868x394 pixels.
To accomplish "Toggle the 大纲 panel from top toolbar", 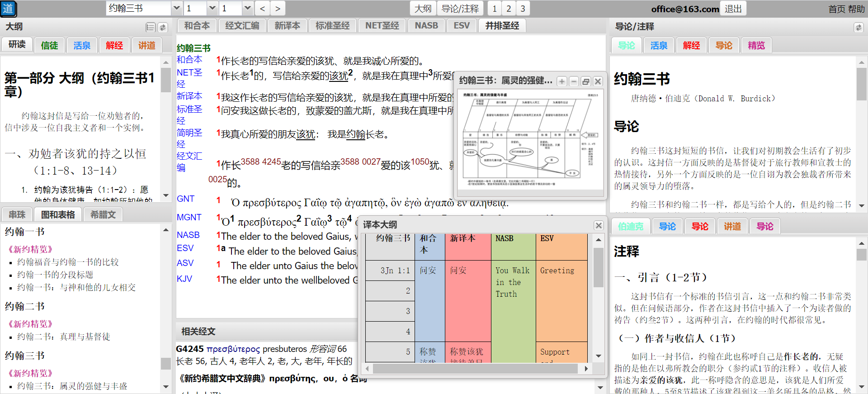I will [423, 9].
